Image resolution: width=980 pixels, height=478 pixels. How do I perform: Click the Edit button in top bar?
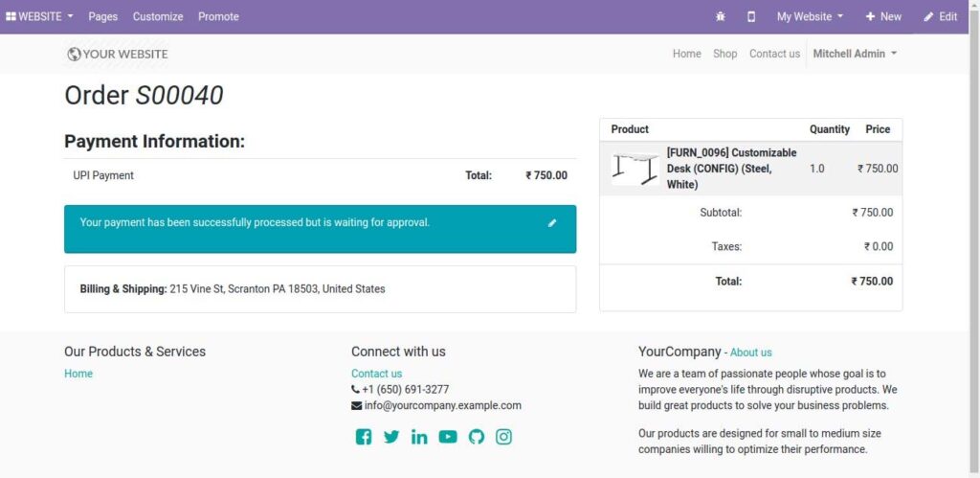940,16
